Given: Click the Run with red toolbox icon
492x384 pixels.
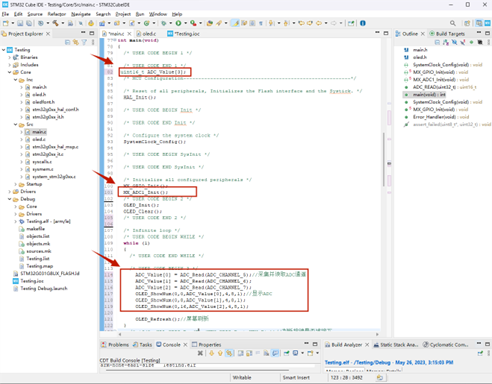Looking at the screenshot, I should coord(193,23).
